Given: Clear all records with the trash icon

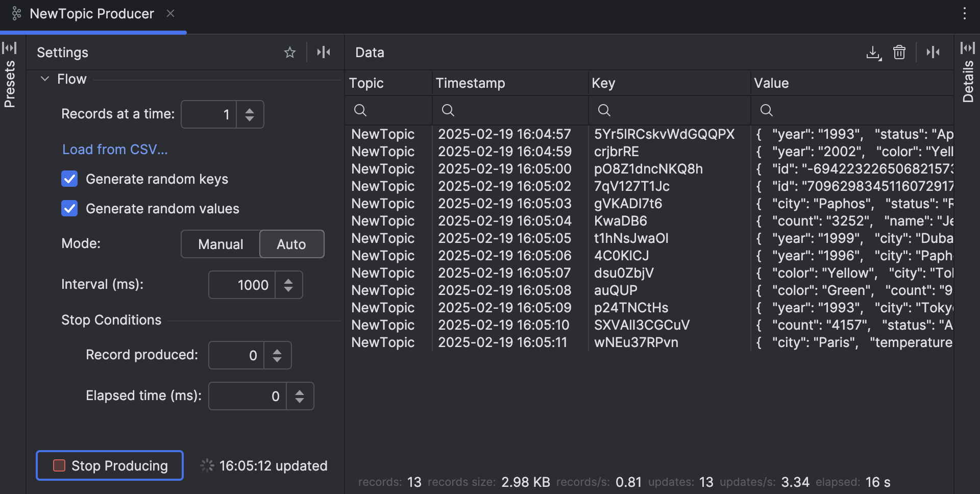Looking at the screenshot, I should [x=899, y=52].
